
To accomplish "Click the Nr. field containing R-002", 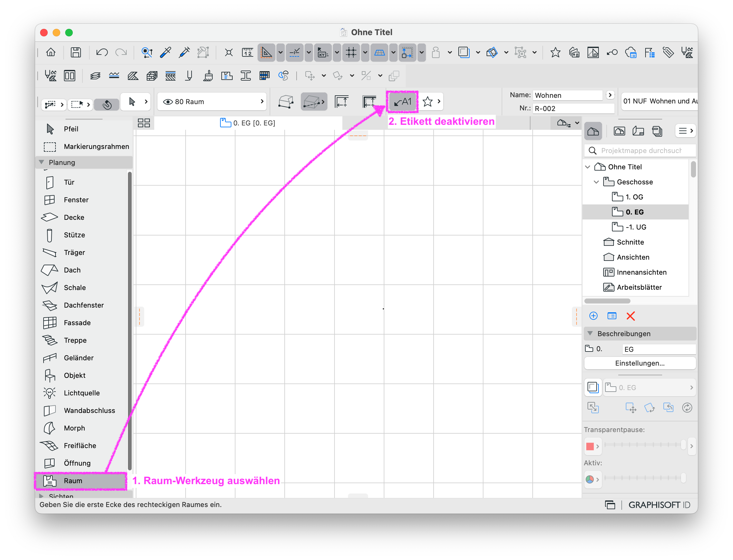I will coord(573,109).
